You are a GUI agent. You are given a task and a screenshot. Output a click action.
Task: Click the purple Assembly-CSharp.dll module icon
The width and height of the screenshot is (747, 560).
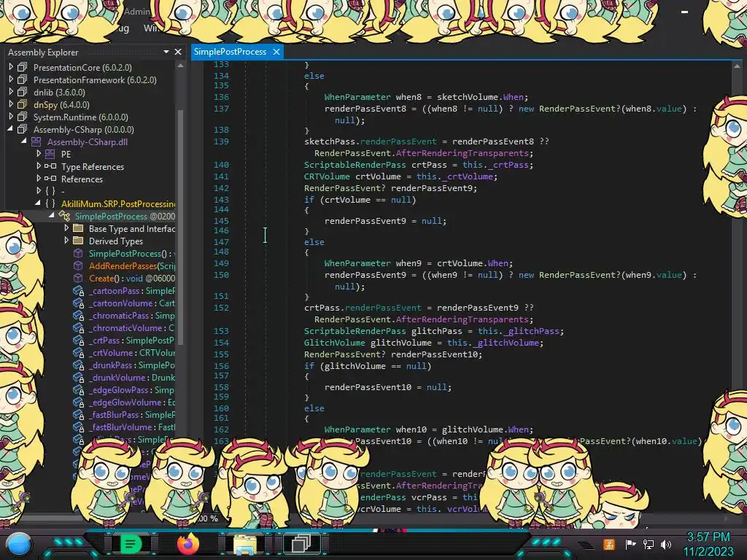(36, 141)
